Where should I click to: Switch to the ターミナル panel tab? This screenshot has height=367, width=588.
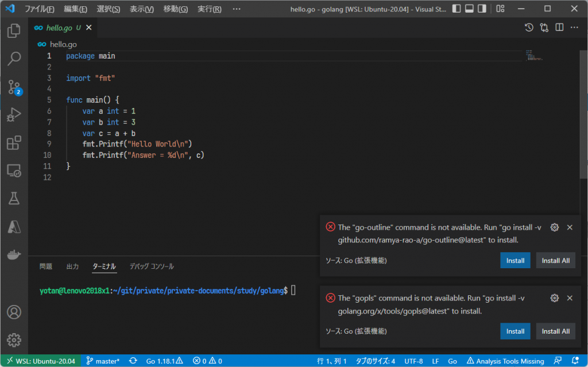(104, 266)
